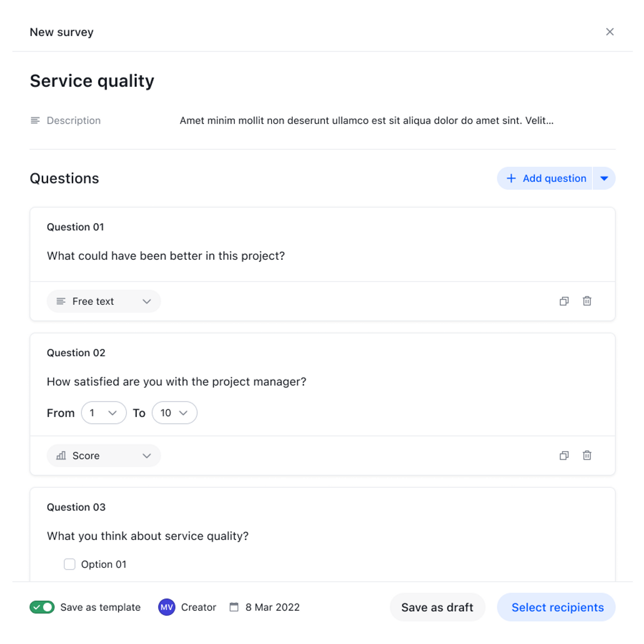Open the Free text question type dropdown

pyautogui.click(x=104, y=301)
